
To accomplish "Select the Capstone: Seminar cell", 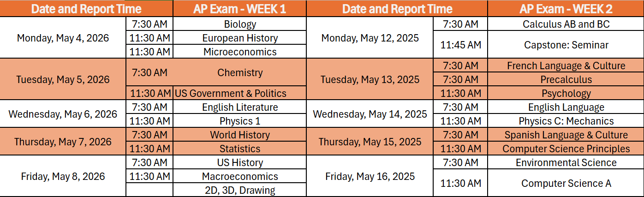I will point(566,45).
